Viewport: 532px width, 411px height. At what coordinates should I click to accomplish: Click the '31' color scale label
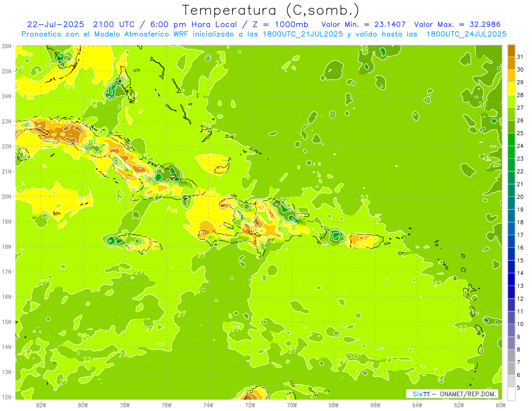520,57
